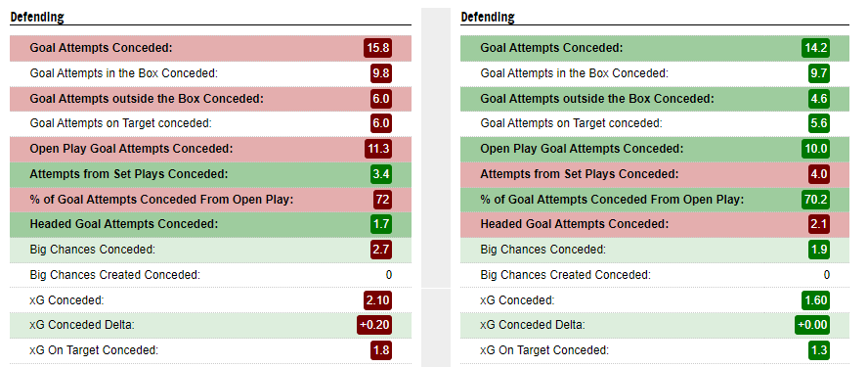Click the left 15.8 Goal Attempts Conceded badge
The height and width of the screenshot is (367, 868).
coord(377,48)
